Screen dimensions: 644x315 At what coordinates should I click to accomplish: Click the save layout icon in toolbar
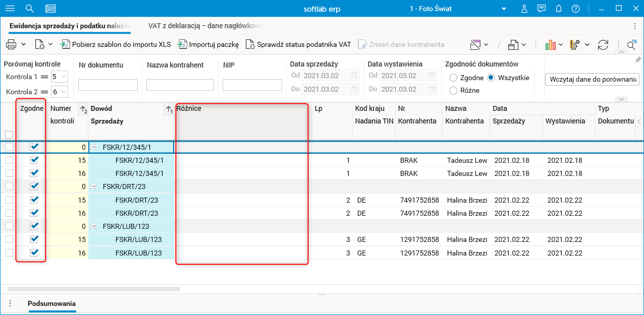[513, 45]
